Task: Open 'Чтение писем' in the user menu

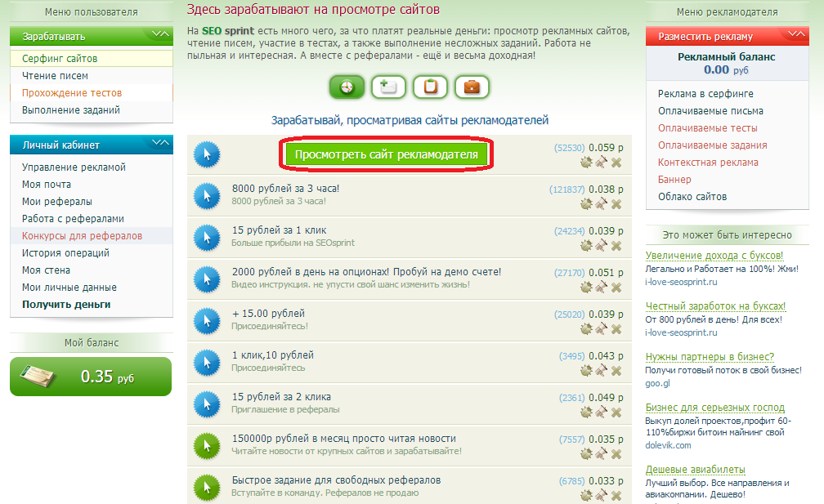Action: pyautogui.click(x=55, y=76)
